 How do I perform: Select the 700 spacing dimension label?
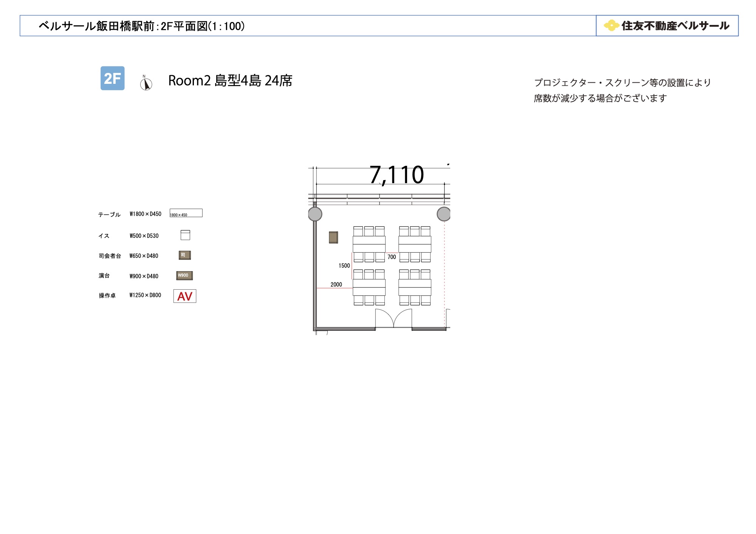click(392, 257)
